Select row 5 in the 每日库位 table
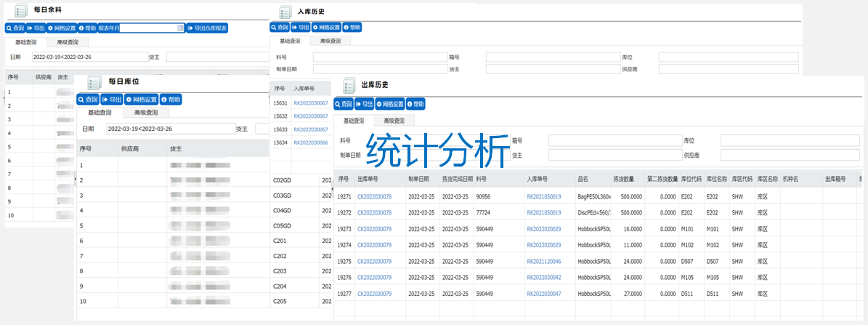The image size is (868, 325). pos(174,226)
